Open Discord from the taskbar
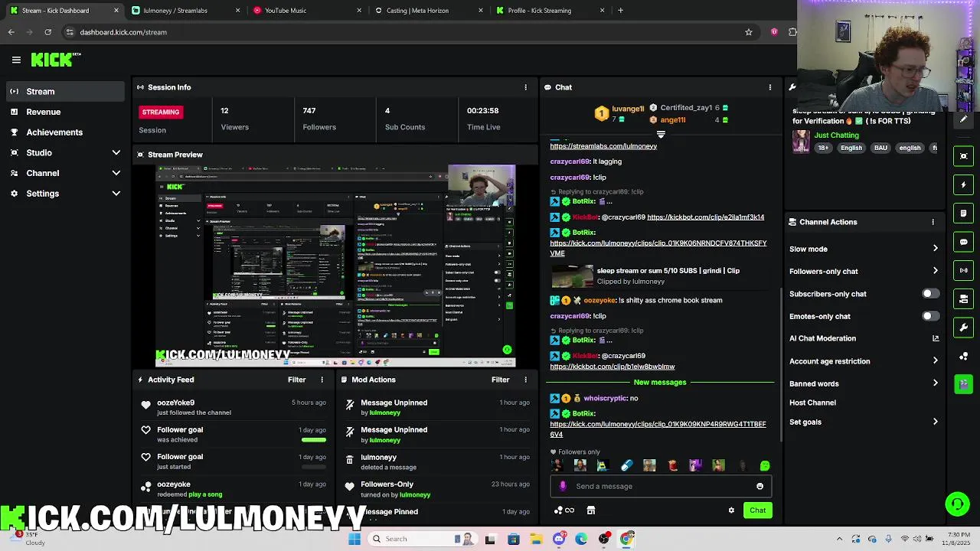 559,539
